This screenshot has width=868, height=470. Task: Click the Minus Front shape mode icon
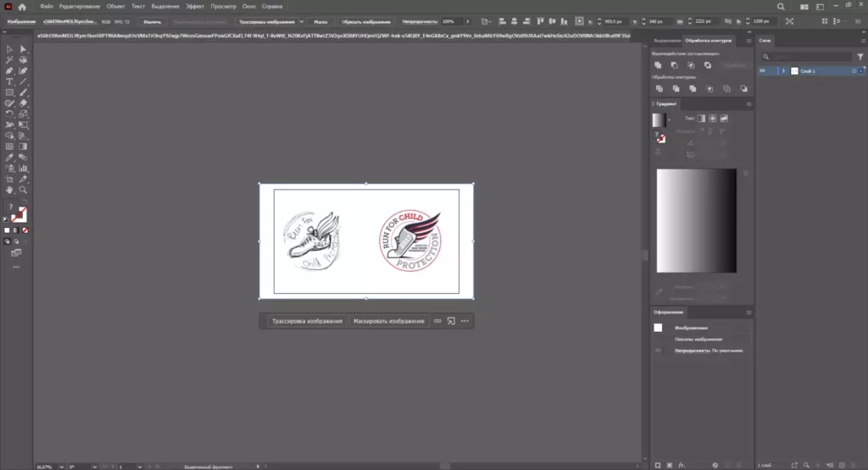click(674, 65)
